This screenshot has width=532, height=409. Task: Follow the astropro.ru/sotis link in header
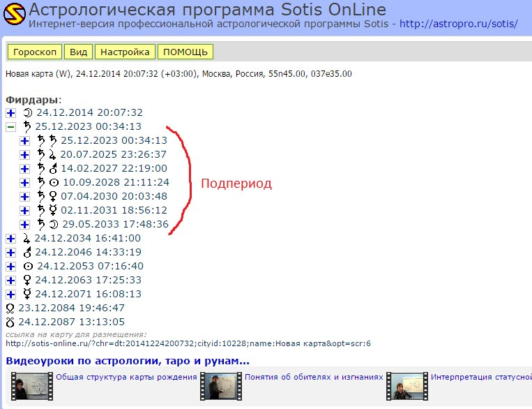click(x=458, y=24)
